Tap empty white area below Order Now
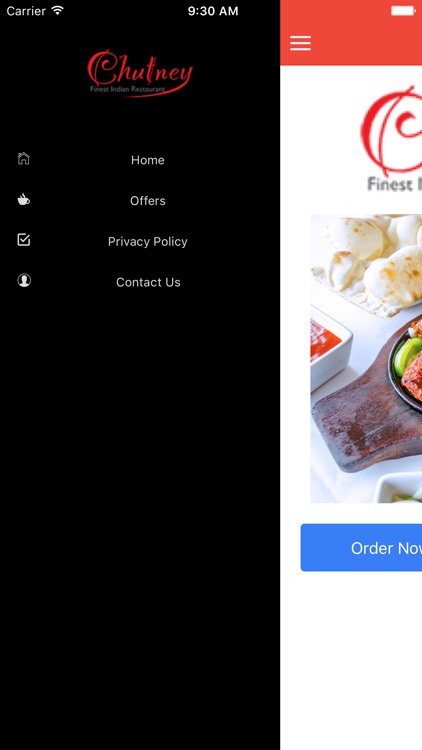The height and width of the screenshot is (750, 422). click(x=351, y=660)
